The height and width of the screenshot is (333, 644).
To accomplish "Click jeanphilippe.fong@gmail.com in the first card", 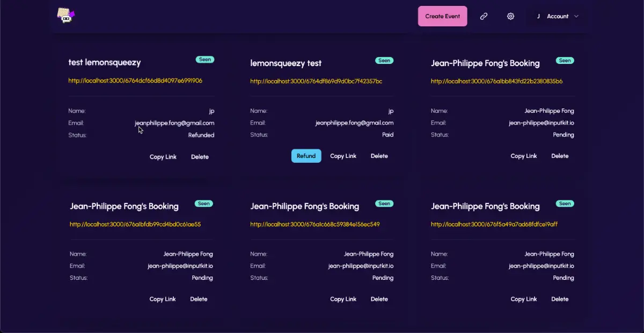I will point(174,123).
